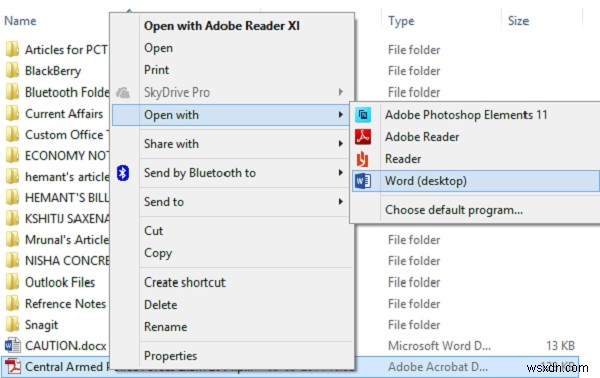Expand the Send to submenu arrow
600x378 pixels.
point(341,202)
